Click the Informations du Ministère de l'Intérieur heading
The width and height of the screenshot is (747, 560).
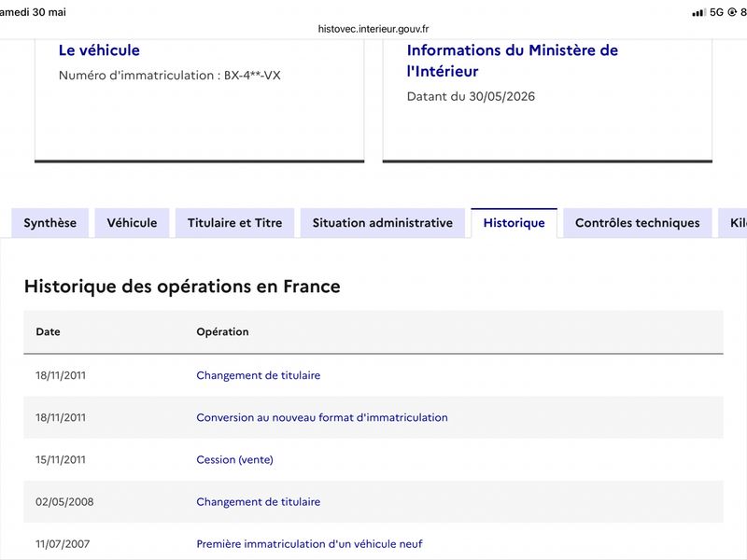pyautogui.click(x=512, y=61)
